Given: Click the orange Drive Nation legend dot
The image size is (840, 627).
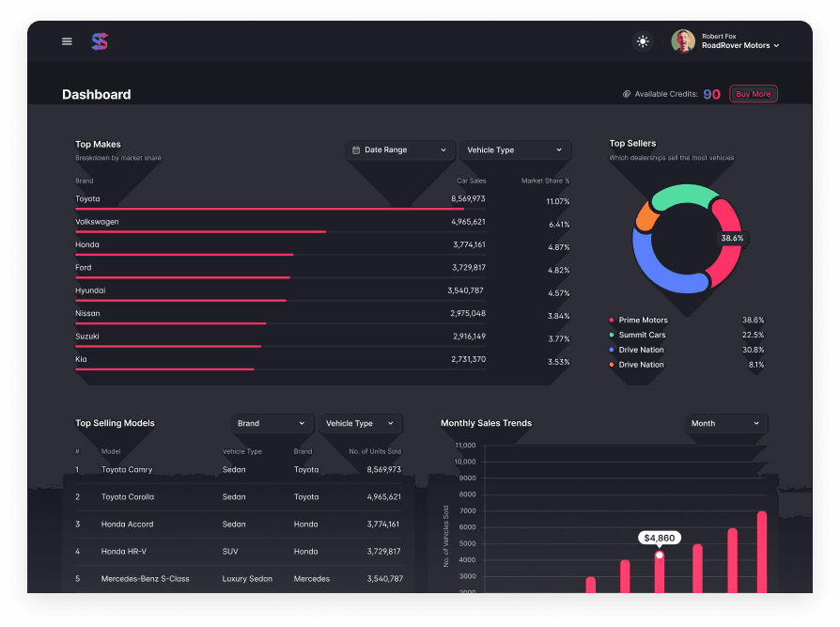Looking at the screenshot, I should (612, 365).
